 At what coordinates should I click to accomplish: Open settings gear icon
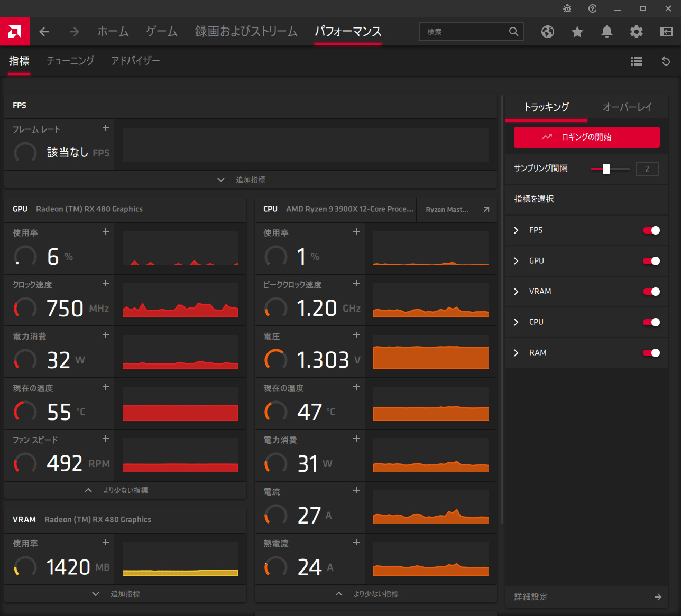point(637,32)
